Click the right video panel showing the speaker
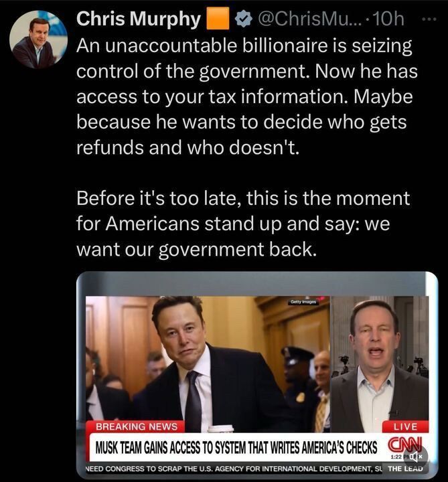448x482 pixels. pyautogui.click(x=379, y=364)
